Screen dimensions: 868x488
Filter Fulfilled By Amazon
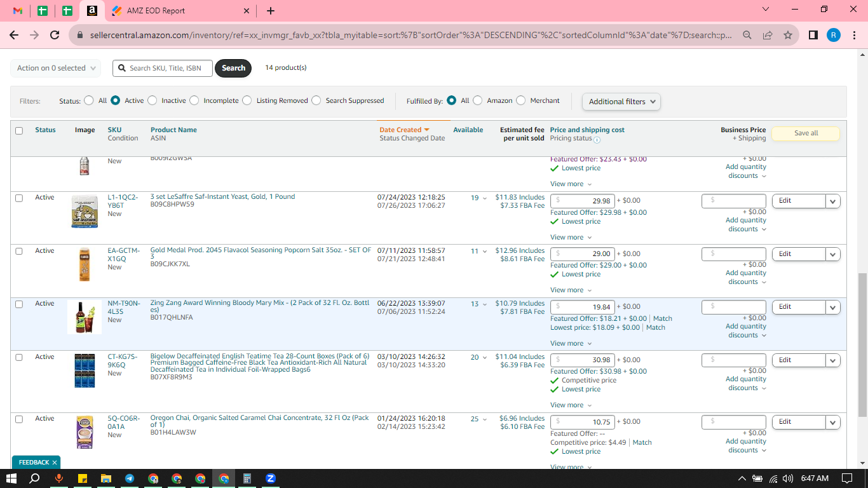pyautogui.click(x=478, y=100)
